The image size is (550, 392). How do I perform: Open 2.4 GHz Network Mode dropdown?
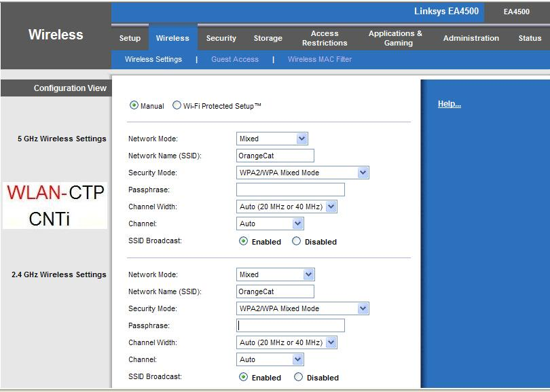tap(276, 274)
